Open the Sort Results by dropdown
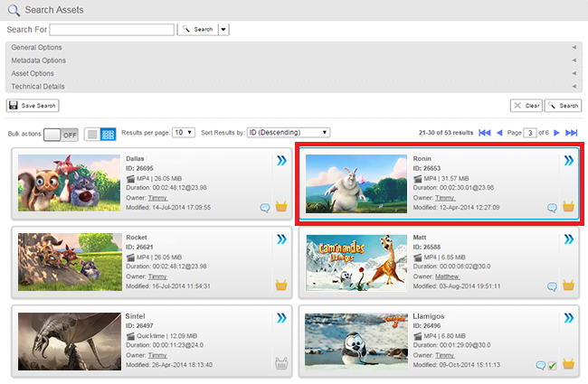 tap(288, 132)
